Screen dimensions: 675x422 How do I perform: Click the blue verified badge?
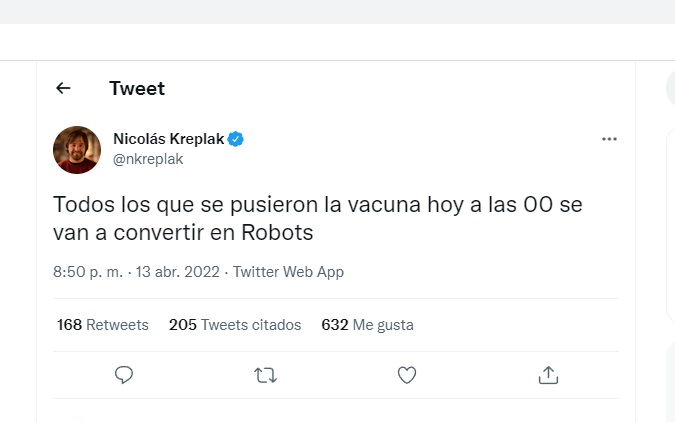click(236, 139)
